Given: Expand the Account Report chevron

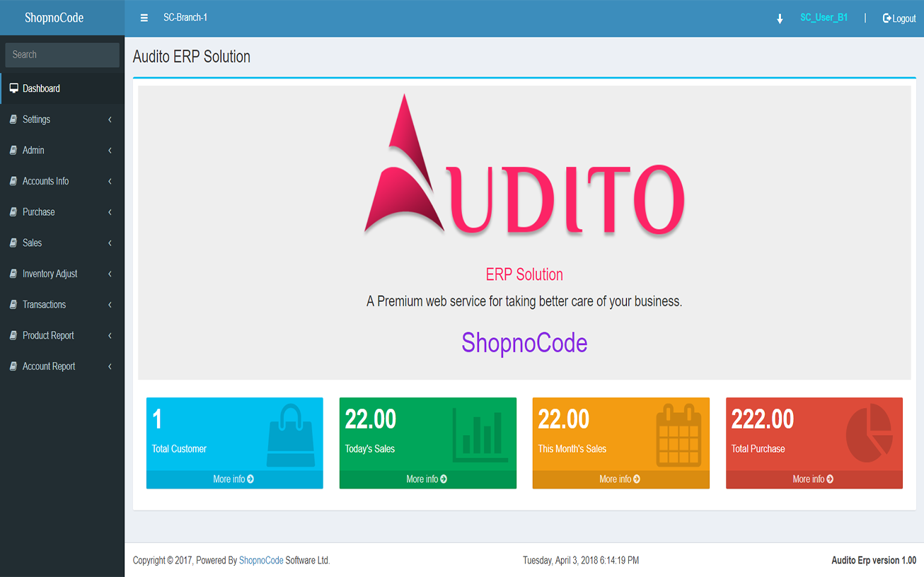Looking at the screenshot, I should [x=110, y=366].
